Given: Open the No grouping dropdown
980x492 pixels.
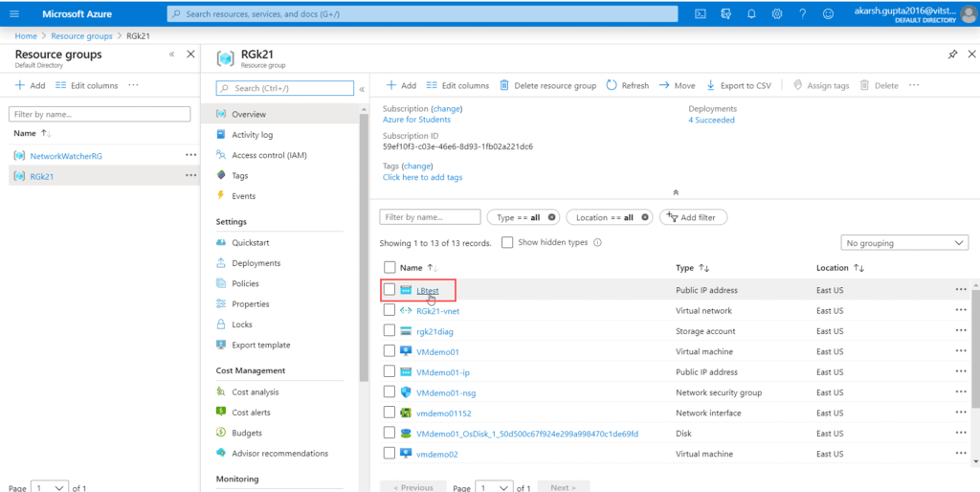Looking at the screenshot, I should click(905, 243).
